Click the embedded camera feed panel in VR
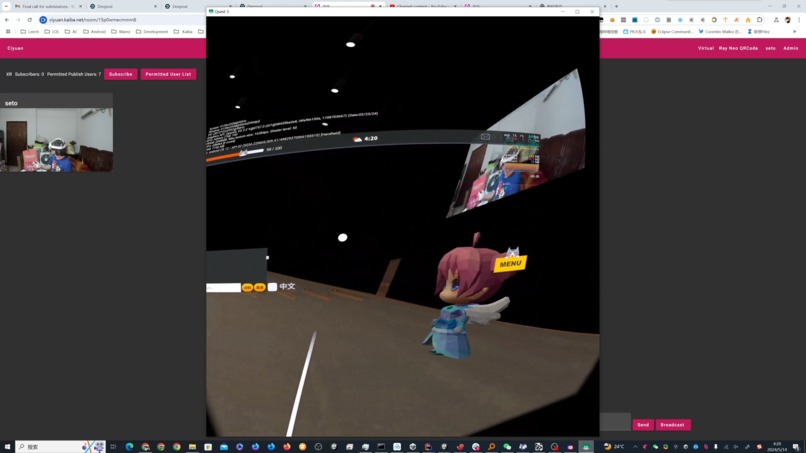This screenshot has width=806, height=453. (517, 146)
